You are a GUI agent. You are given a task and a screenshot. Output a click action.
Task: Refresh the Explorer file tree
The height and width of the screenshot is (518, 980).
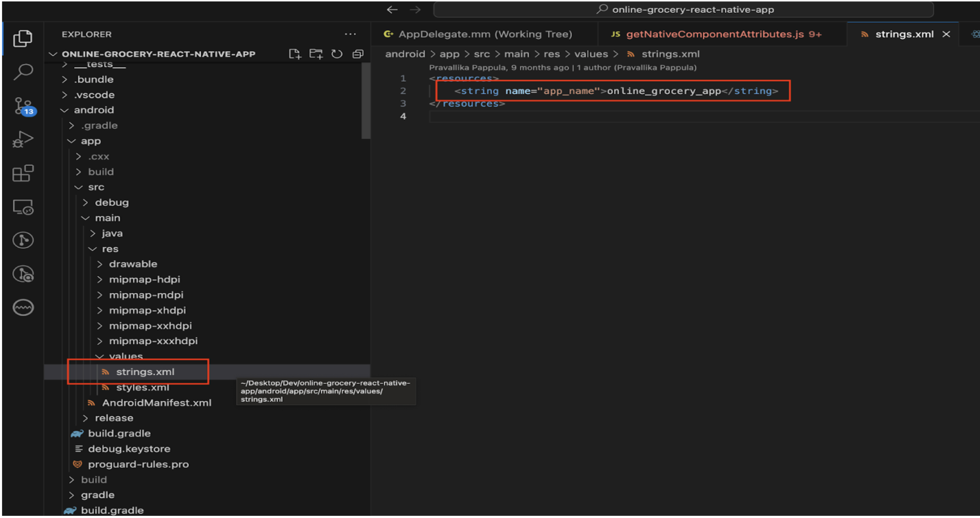coord(337,53)
